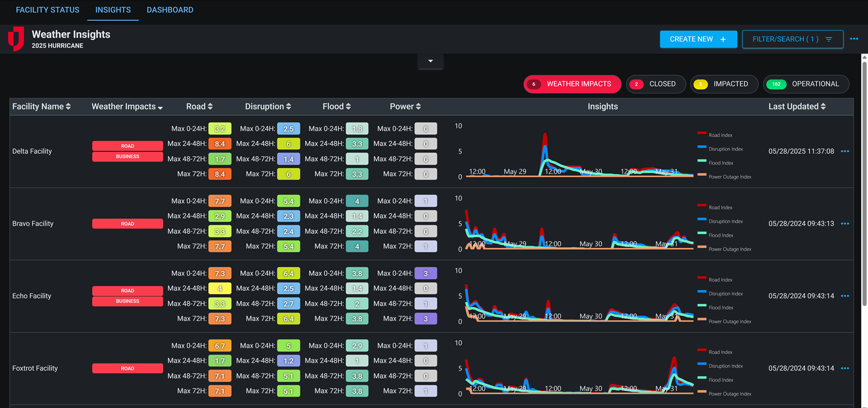Switch to the Dashboard tab
Screen dimensions: 868x408
pos(170,10)
